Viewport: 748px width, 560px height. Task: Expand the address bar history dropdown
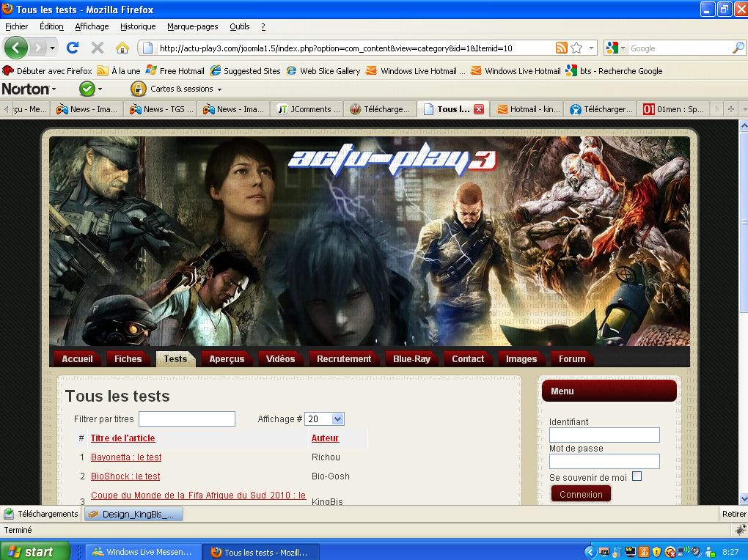pyautogui.click(x=592, y=48)
